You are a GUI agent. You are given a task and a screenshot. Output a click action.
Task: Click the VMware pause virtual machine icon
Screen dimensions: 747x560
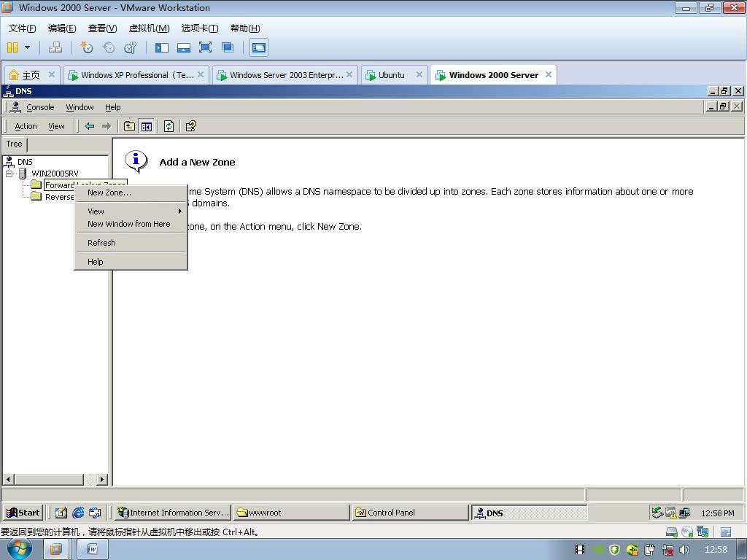[x=12, y=47]
